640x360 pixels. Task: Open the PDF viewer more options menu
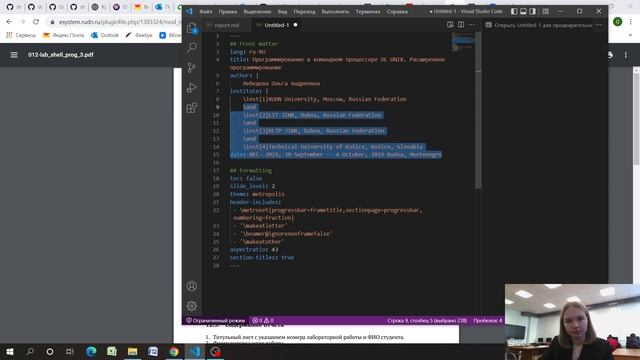pos(625,55)
